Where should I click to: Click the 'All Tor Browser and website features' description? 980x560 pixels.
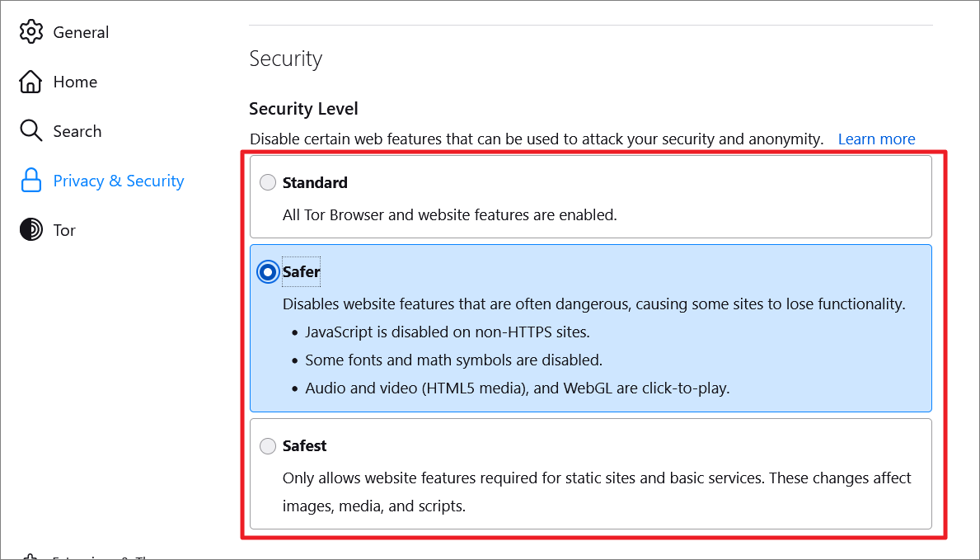click(449, 214)
